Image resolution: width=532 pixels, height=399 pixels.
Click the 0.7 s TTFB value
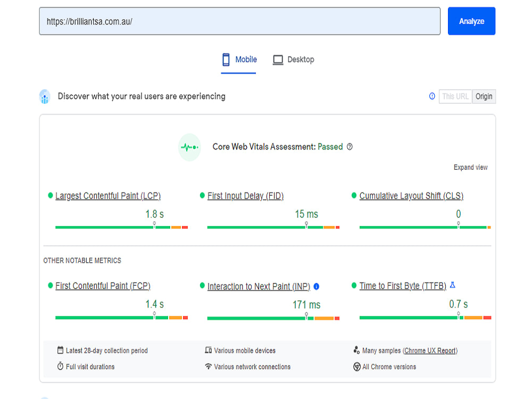coord(459,304)
